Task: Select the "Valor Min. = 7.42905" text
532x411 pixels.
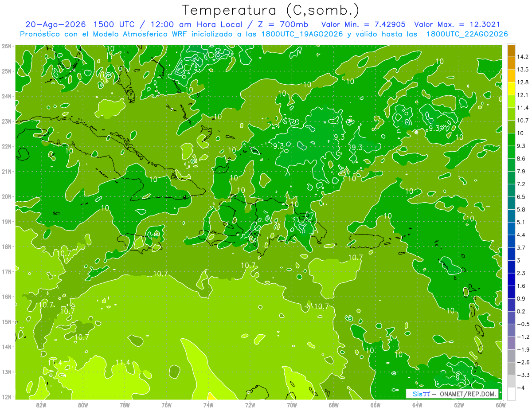Action: pyautogui.click(x=364, y=24)
